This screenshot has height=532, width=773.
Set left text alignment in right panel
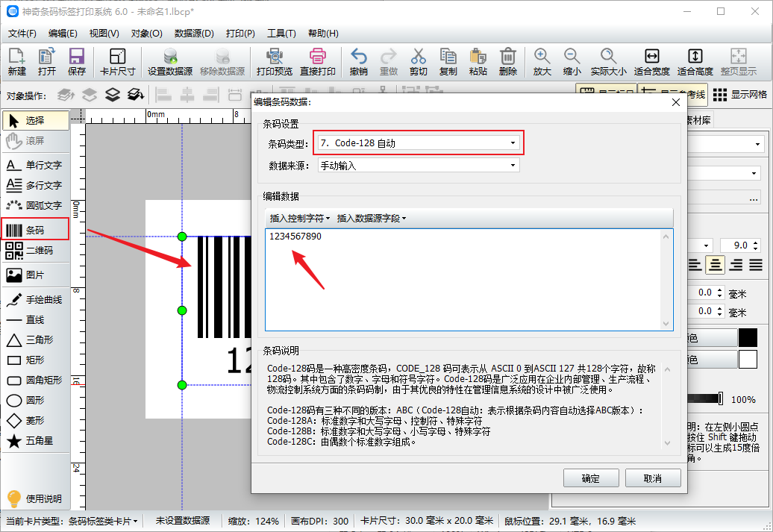point(695,266)
